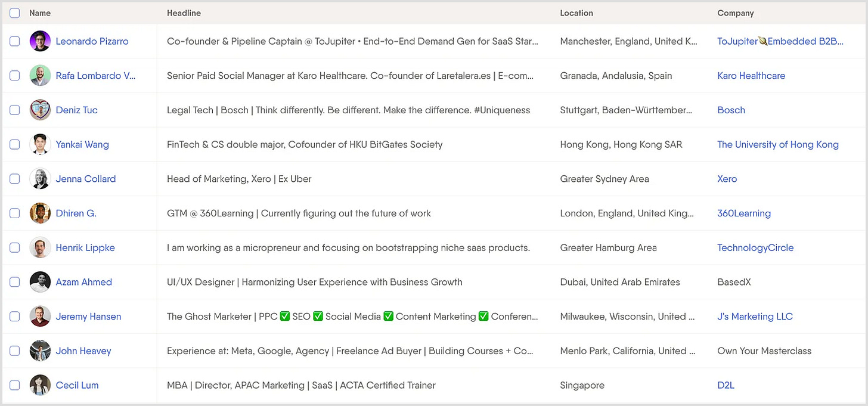Open the Xero company link
The height and width of the screenshot is (406, 868).
(727, 179)
